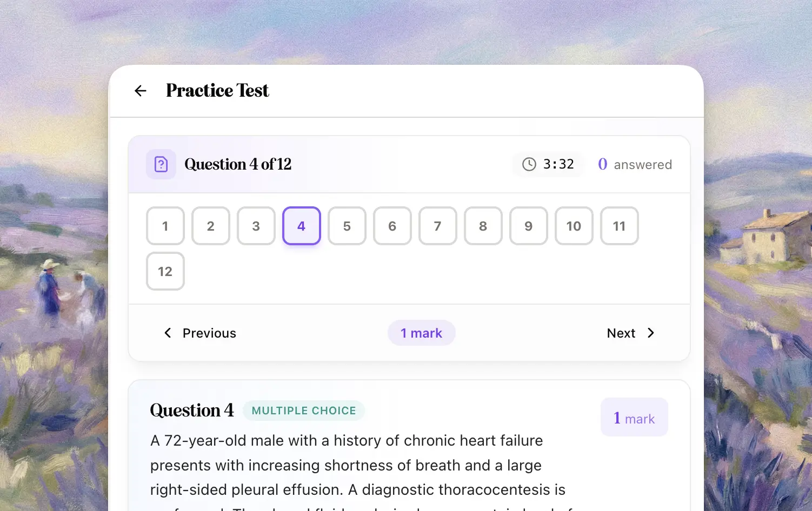Screen dimensions: 812x511
Task: Select question 4 in the navigator
Action: coord(301,226)
